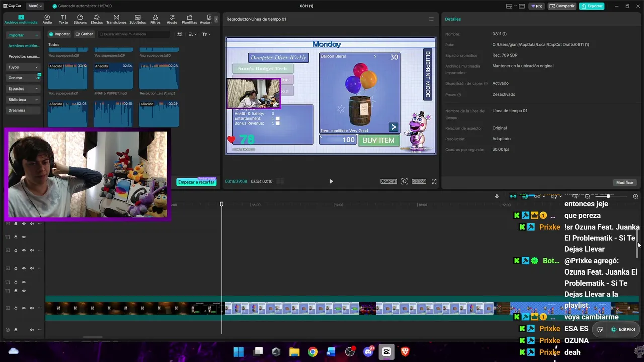Set preview quality to Completa
644x362 pixels.
coord(388,182)
